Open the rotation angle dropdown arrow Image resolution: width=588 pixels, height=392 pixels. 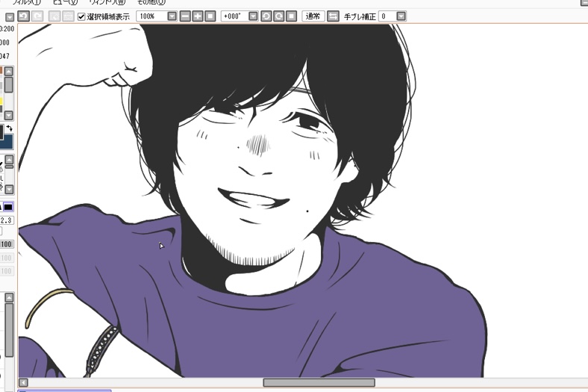coord(254,16)
